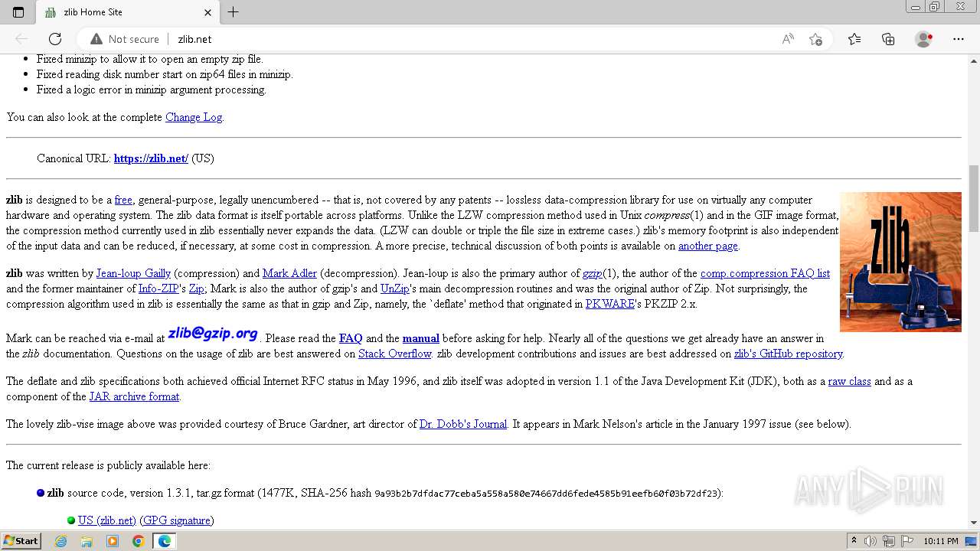980x551 pixels.
Task: Visit the Mark Adler link
Action: coord(289,273)
